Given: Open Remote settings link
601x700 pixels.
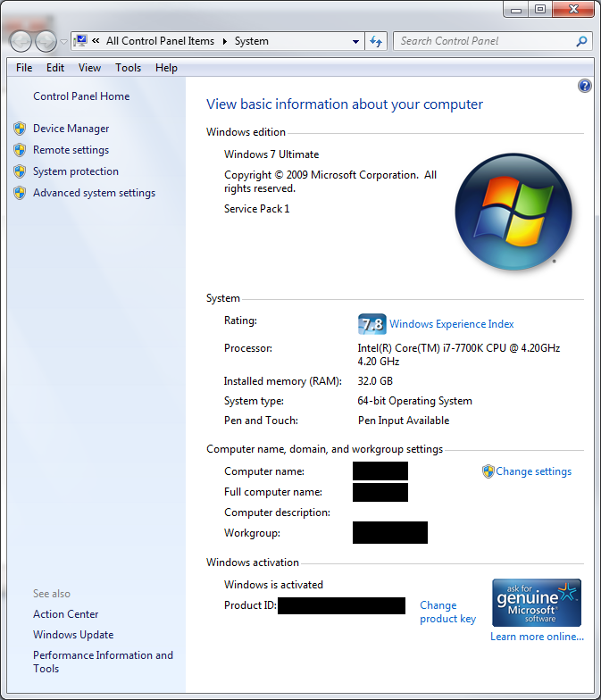Looking at the screenshot, I should (x=71, y=150).
